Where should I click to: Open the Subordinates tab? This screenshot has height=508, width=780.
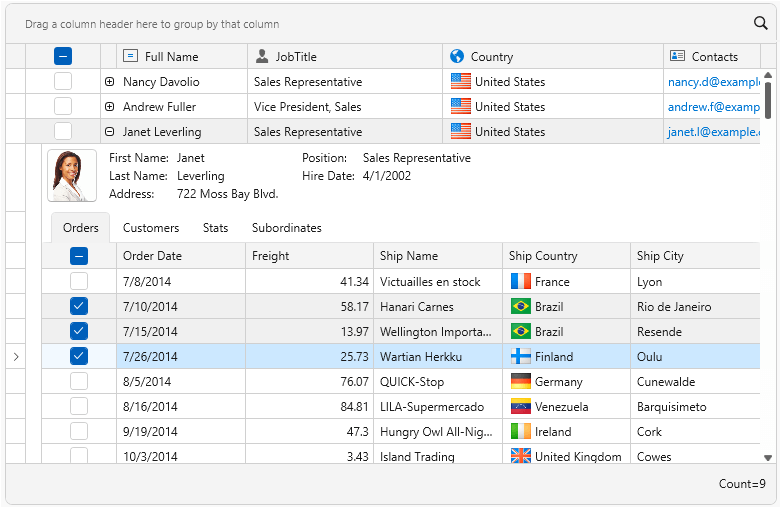coord(287,228)
